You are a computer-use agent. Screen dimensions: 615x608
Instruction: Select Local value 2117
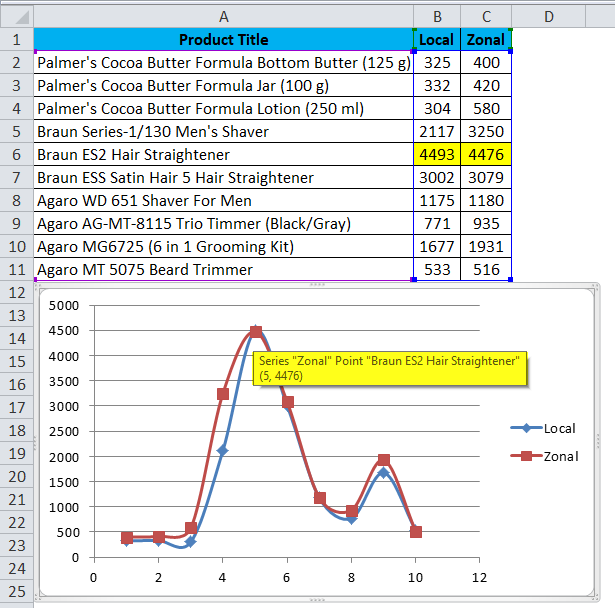[x=437, y=131]
